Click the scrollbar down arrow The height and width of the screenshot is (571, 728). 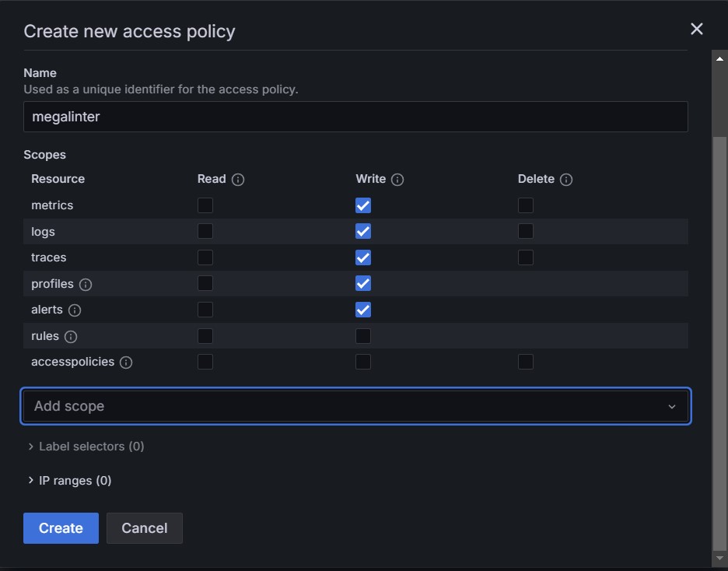719,559
